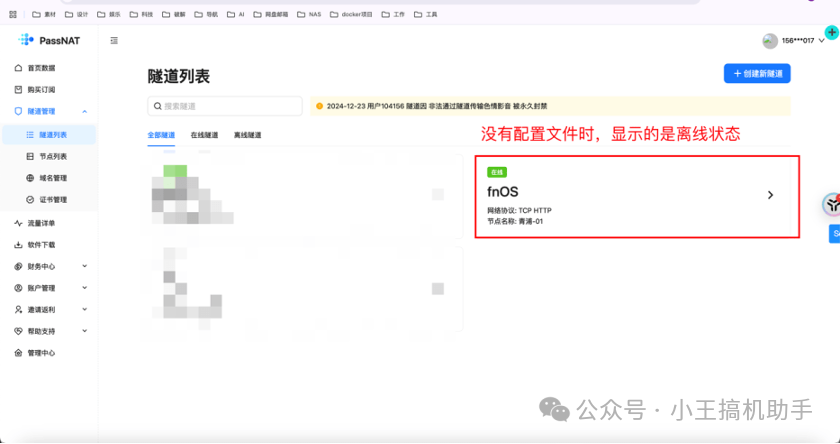Image resolution: width=840 pixels, height=444 pixels.
Task: Go to 购买订阅 subscription page
Action: click(x=41, y=90)
